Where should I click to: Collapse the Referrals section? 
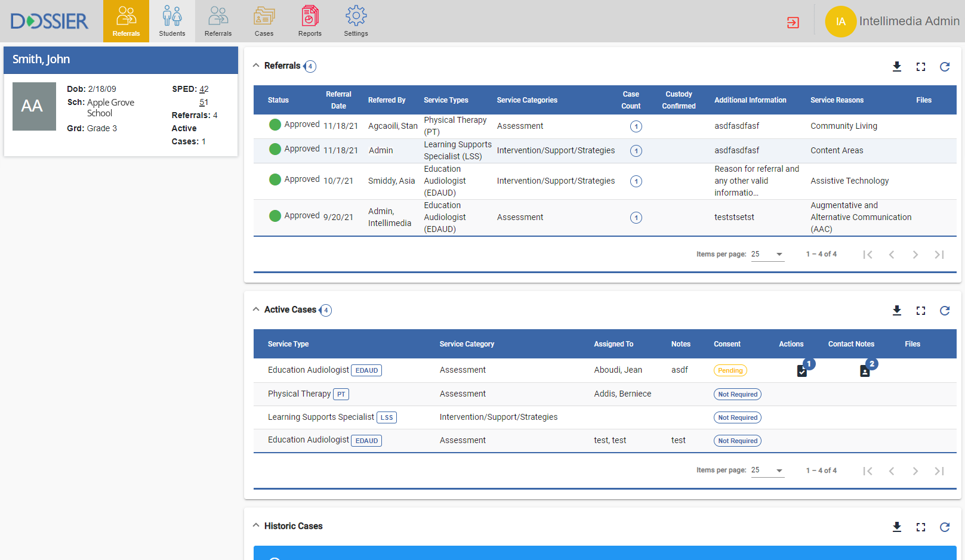coord(256,66)
